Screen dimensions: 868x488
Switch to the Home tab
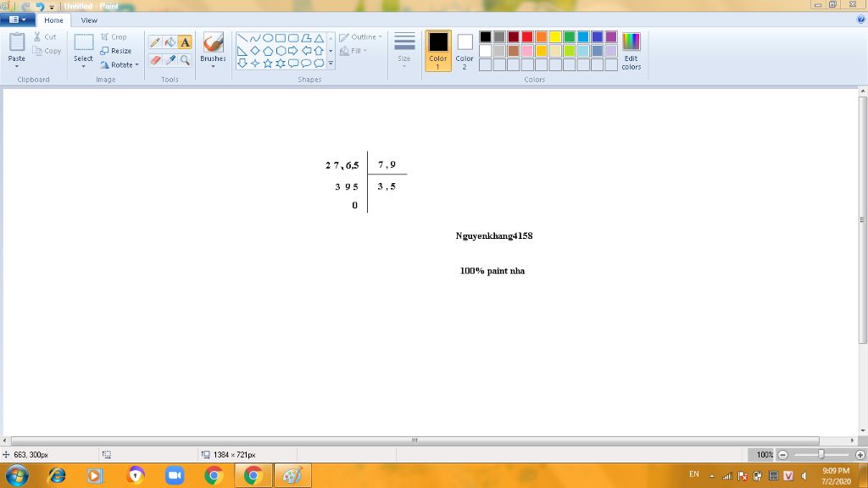[x=53, y=20]
